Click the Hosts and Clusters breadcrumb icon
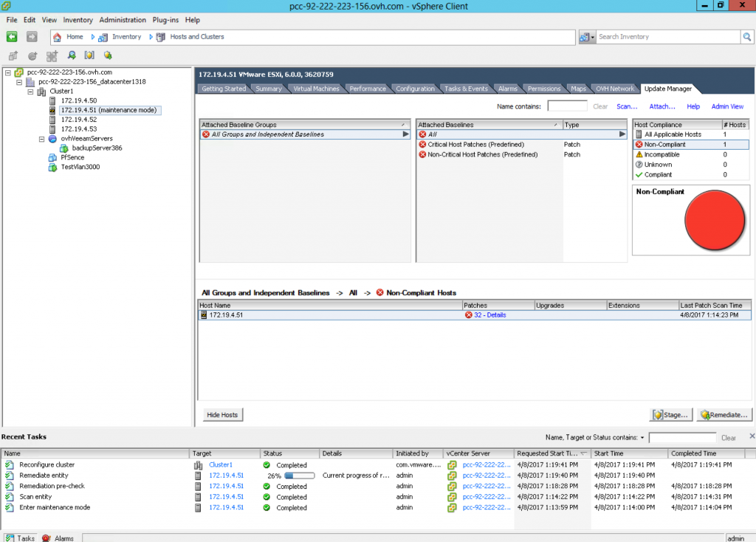 161,37
